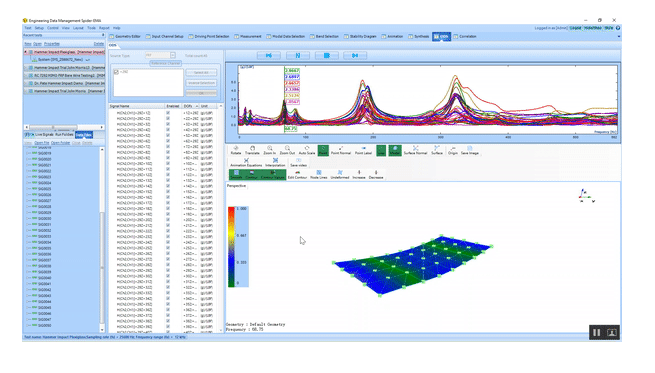Toggle the Contour display button
This screenshot has height=373, width=655.
[251, 175]
